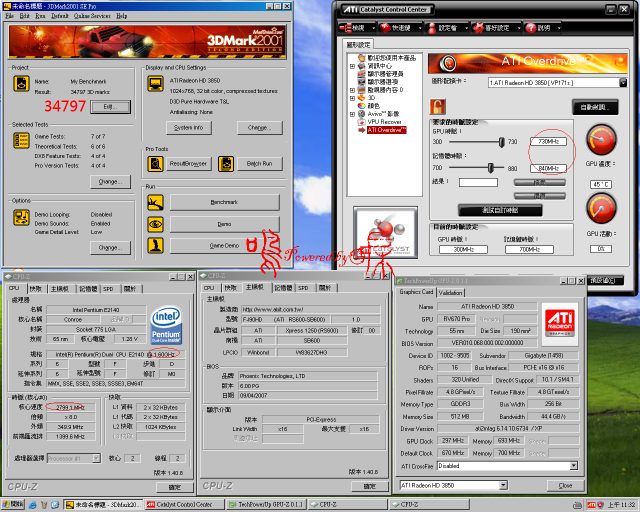Open the File menu in 3DMark2001
Screen dimensions: 640x512
(10, 16)
